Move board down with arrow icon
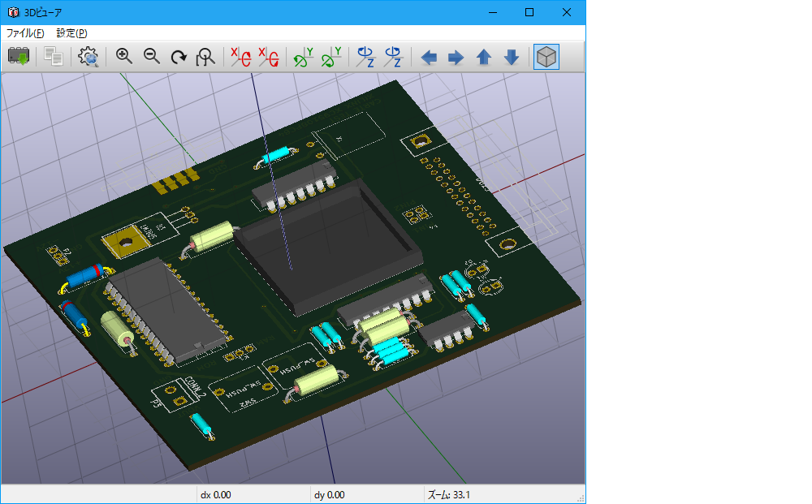 pos(512,57)
